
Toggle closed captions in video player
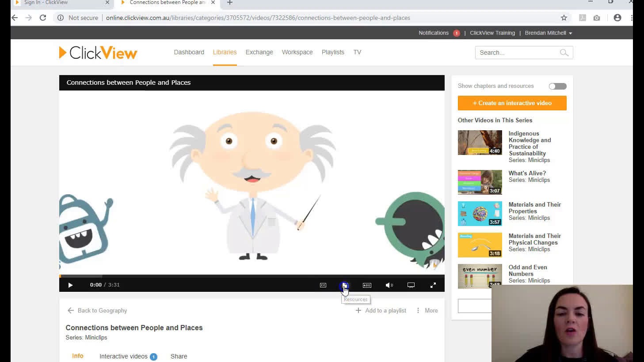click(x=323, y=285)
